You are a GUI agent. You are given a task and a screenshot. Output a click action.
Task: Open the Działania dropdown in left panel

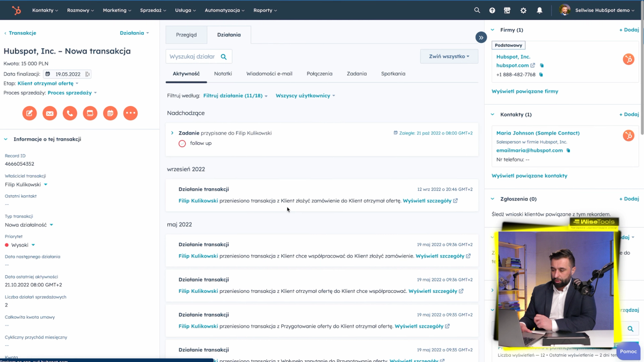[x=134, y=33]
